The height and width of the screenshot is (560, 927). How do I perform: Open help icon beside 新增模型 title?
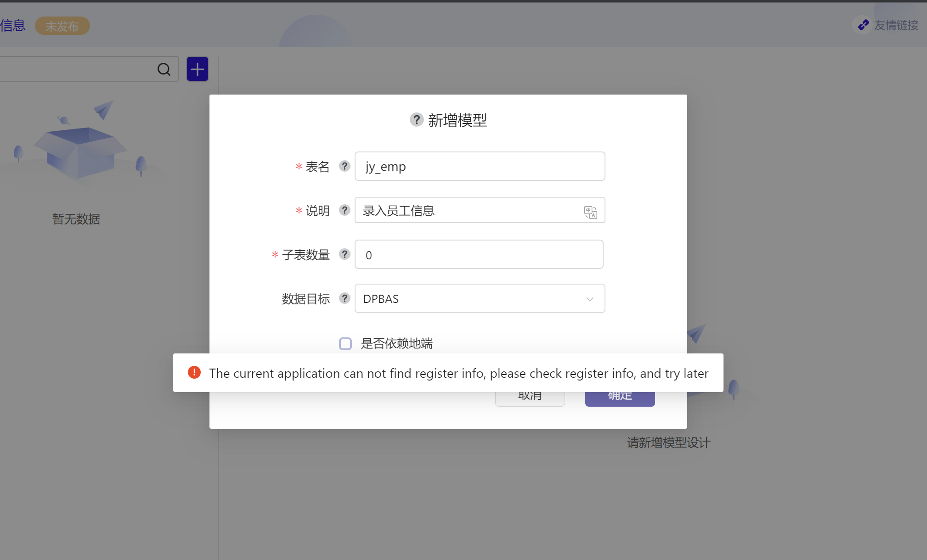416,120
